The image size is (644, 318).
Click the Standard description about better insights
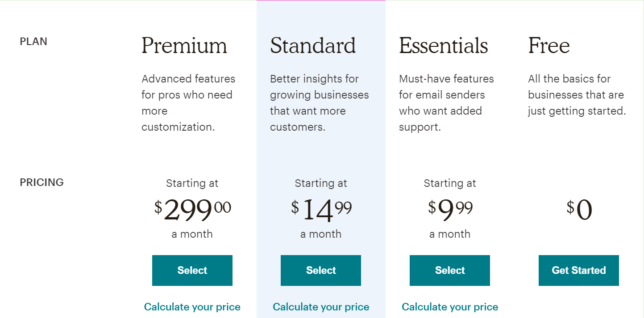pyautogui.click(x=319, y=103)
